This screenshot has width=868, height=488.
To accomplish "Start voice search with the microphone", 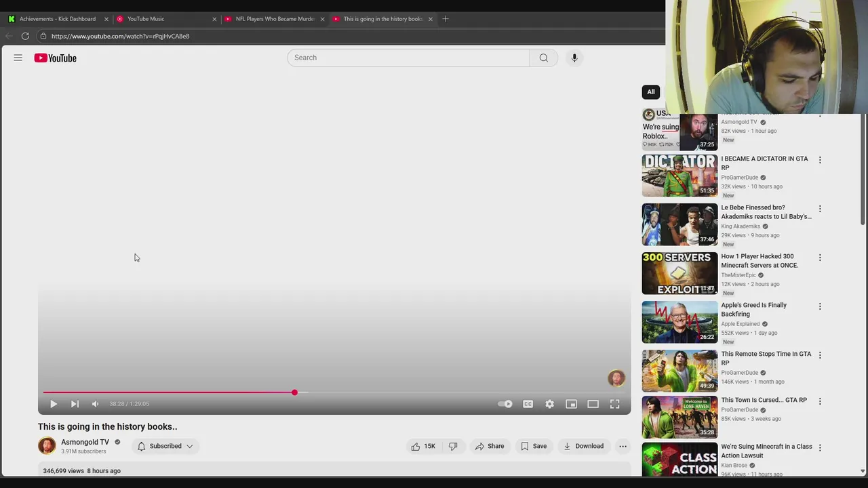I will click(x=574, y=58).
